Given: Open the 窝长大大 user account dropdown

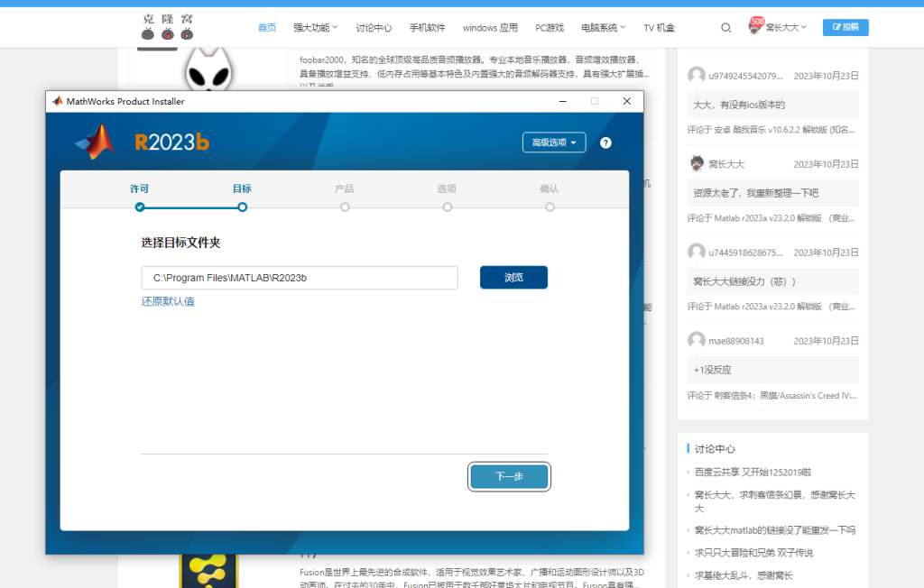Looking at the screenshot, I should [x=786, y=28].
